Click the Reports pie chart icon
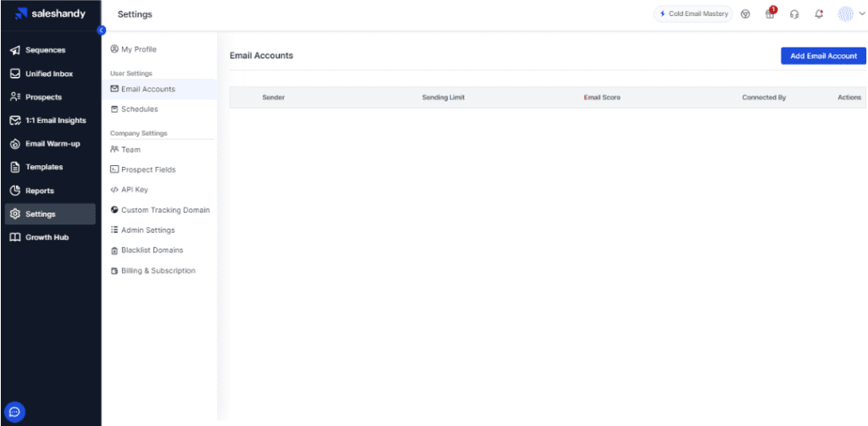Image resolution: width=868 pixels, height=426 pixels. pyautogui.click(x=15, y=191)
